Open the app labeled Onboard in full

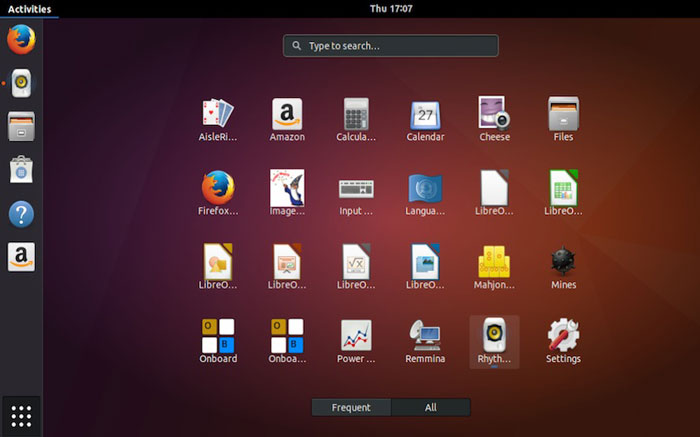tap(218, 341)
